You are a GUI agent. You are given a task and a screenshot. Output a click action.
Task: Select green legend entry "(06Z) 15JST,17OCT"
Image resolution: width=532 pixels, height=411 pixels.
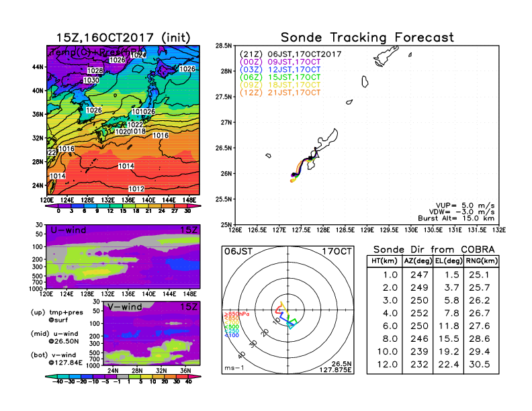tap(280, 77)
